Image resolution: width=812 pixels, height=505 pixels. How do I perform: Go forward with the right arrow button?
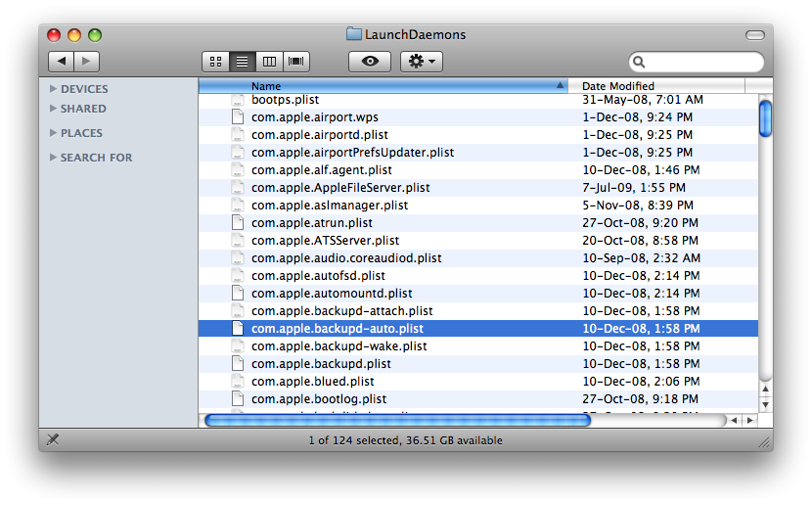click(86, 62)
